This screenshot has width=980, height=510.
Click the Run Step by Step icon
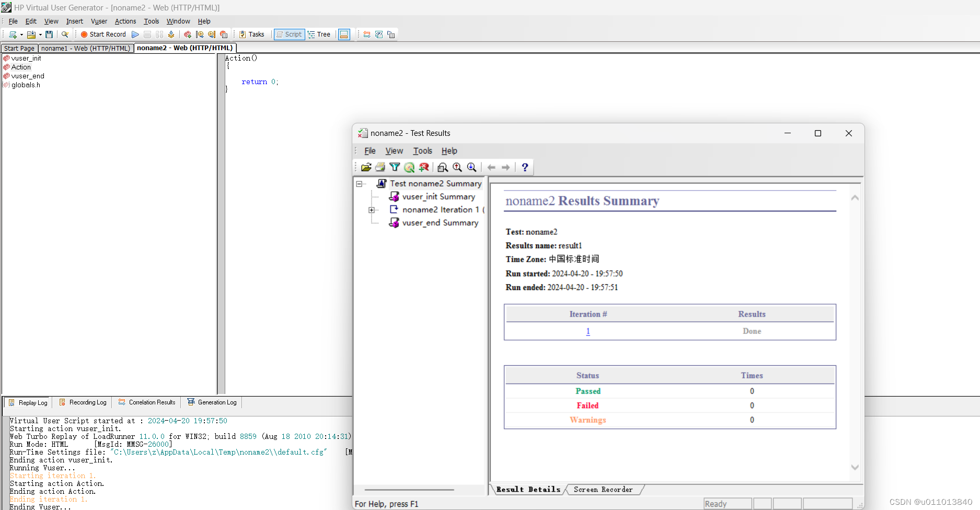[x=171, y=34]
